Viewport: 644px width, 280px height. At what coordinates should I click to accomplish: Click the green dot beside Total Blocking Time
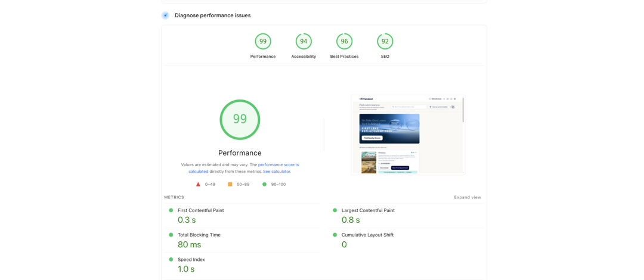(x=171, y=235)
